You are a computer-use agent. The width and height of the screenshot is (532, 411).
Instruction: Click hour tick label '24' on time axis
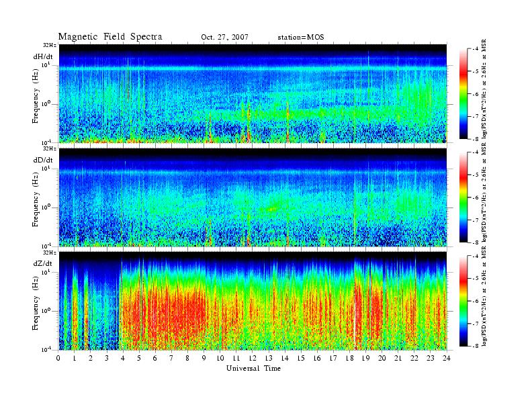coord(447,358)
